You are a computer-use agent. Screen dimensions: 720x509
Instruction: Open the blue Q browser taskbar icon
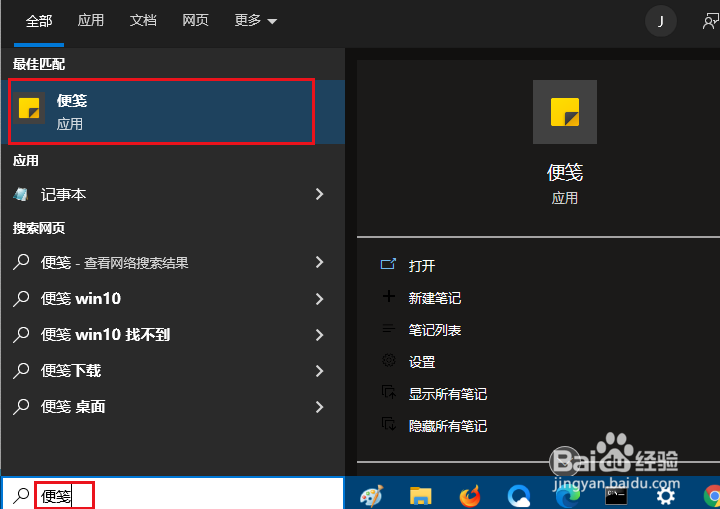(x=519, y=496)
